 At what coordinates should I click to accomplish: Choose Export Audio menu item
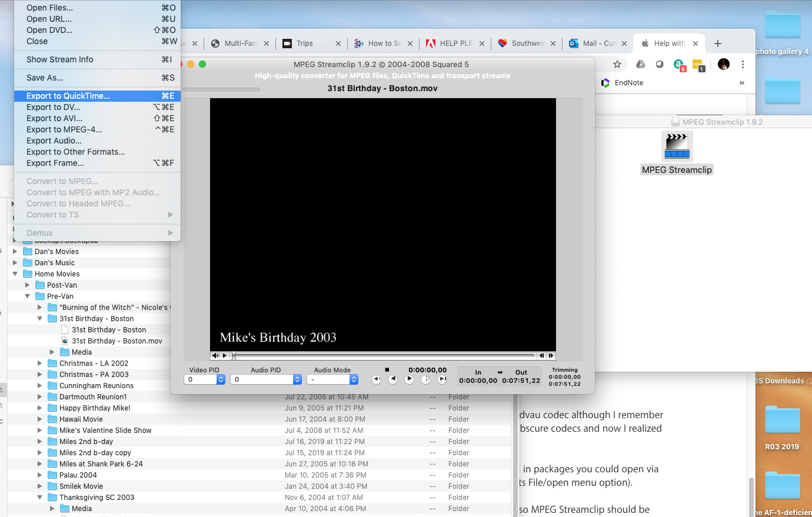click(x=97, y=141)
